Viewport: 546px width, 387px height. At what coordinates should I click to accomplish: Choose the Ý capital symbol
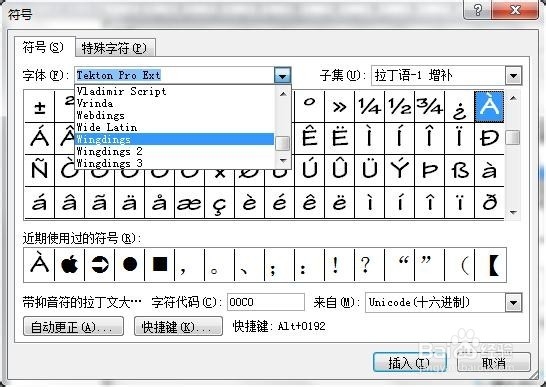(x=399, y=170)
